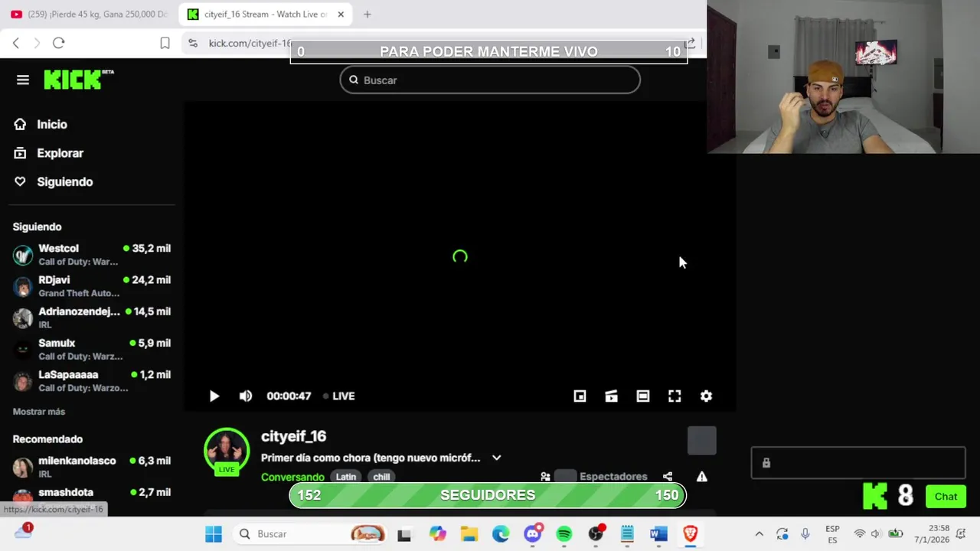
Task: Expand the stream title details
Action: click(x=497, y=458)
